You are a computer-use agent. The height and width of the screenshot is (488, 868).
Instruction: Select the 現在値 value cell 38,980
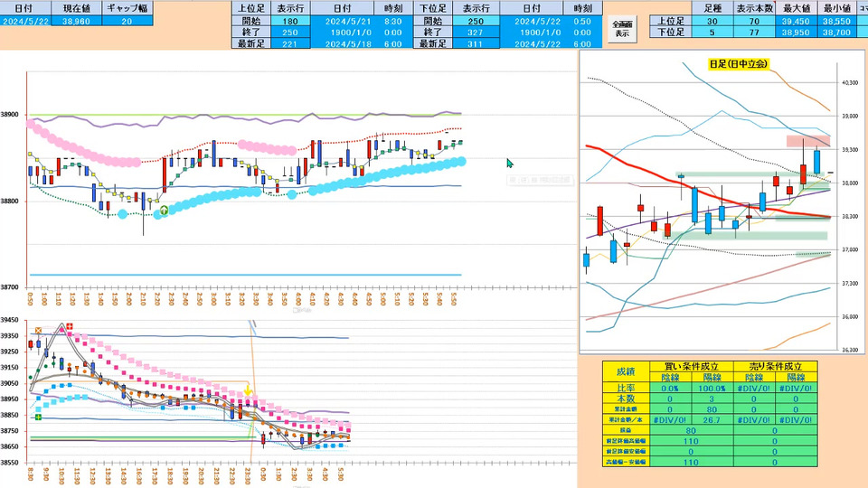[76, 21]
